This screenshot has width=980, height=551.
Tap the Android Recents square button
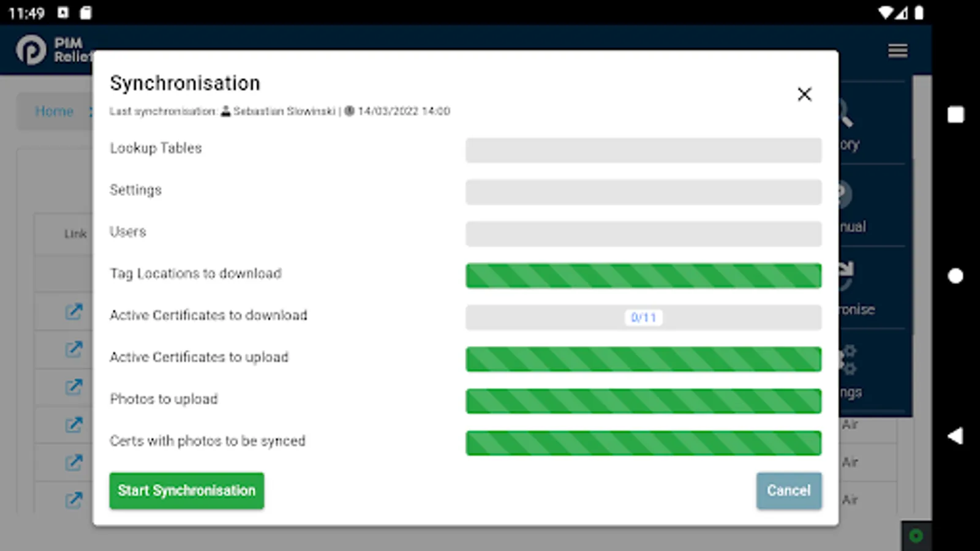pyautogui.click(x=956, y=114)
